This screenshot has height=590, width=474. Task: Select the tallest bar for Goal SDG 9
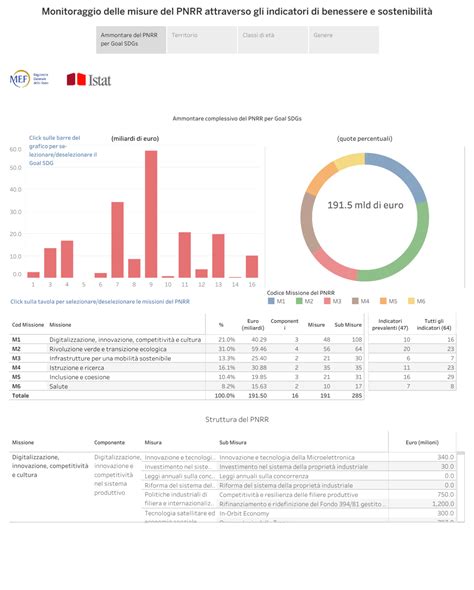(x=151, y=214)
